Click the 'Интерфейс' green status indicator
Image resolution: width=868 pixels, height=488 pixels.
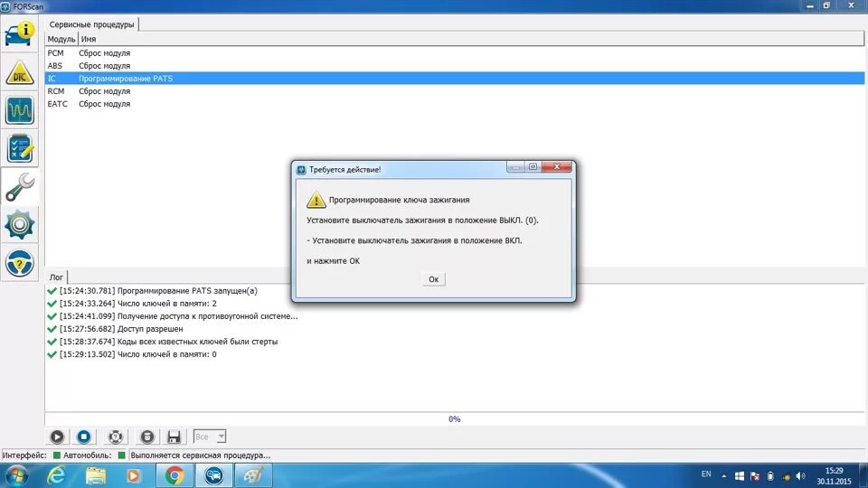click(x=56, y=455)
